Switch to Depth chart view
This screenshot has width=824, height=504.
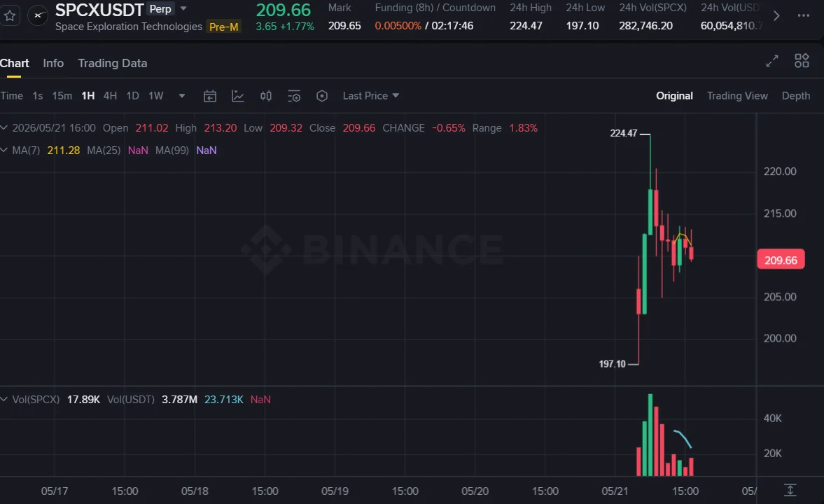795,96
